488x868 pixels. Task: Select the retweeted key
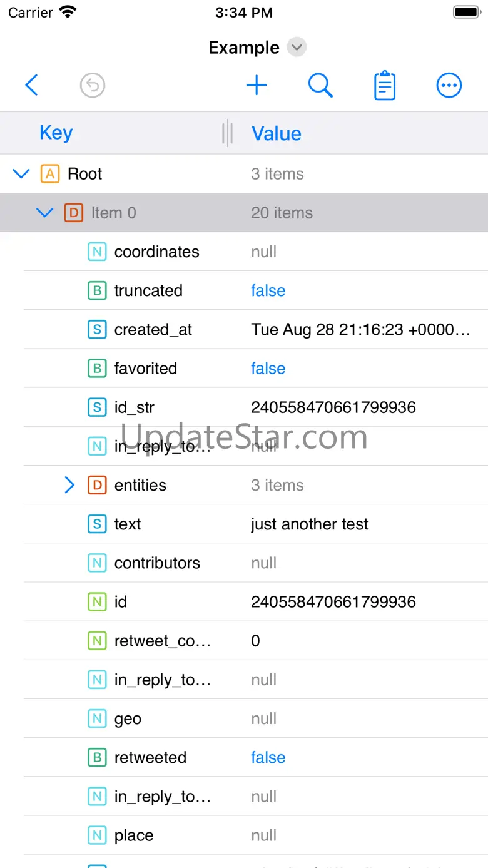point(150,757)
